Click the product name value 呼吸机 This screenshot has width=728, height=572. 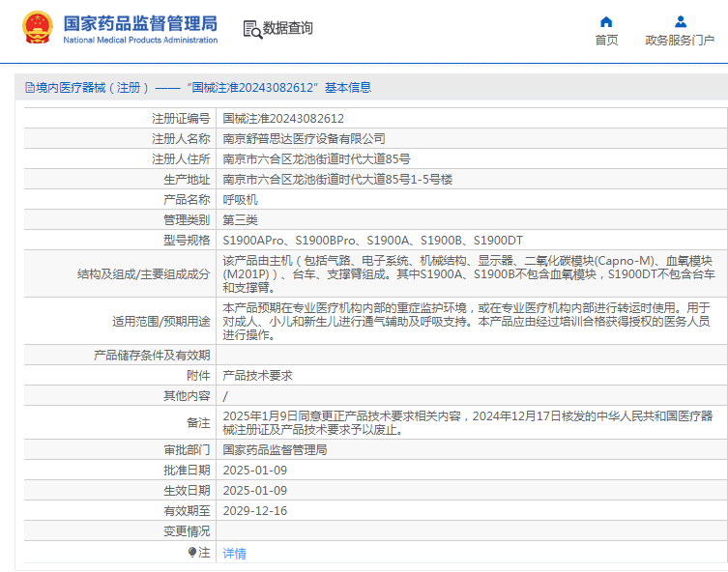241,200
